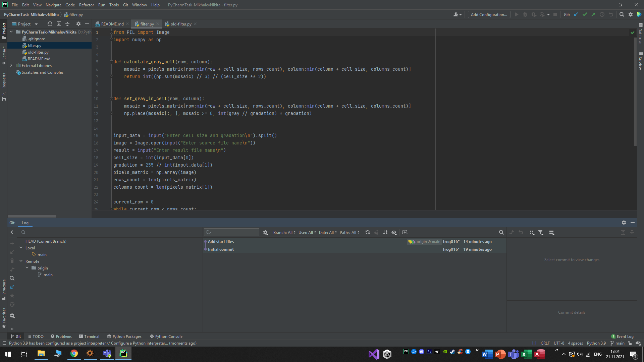Open the Event Log

tap(623, 337)
